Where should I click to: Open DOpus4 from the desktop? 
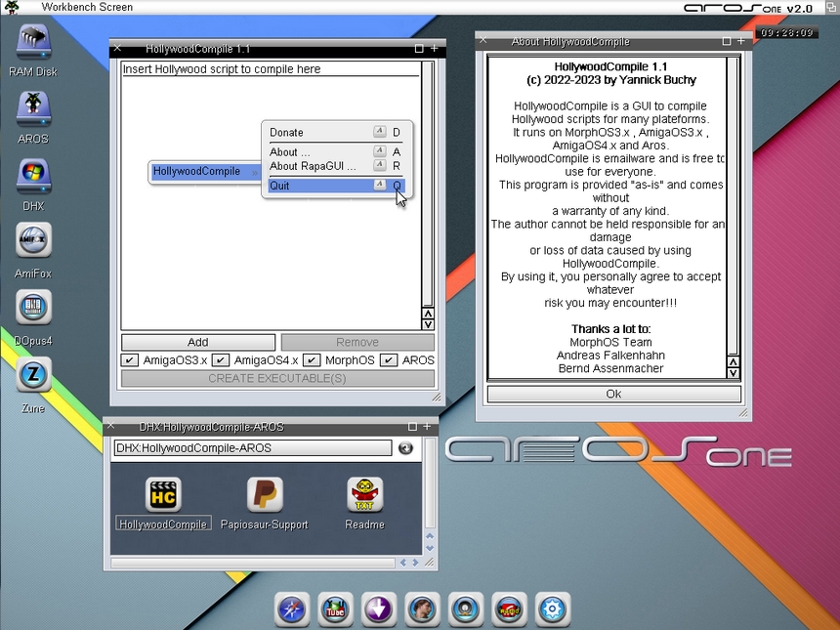tap(33, 308)
